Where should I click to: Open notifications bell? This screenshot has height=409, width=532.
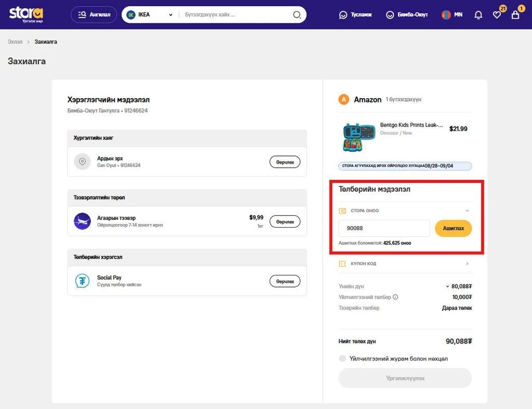[x=478, y=15]
